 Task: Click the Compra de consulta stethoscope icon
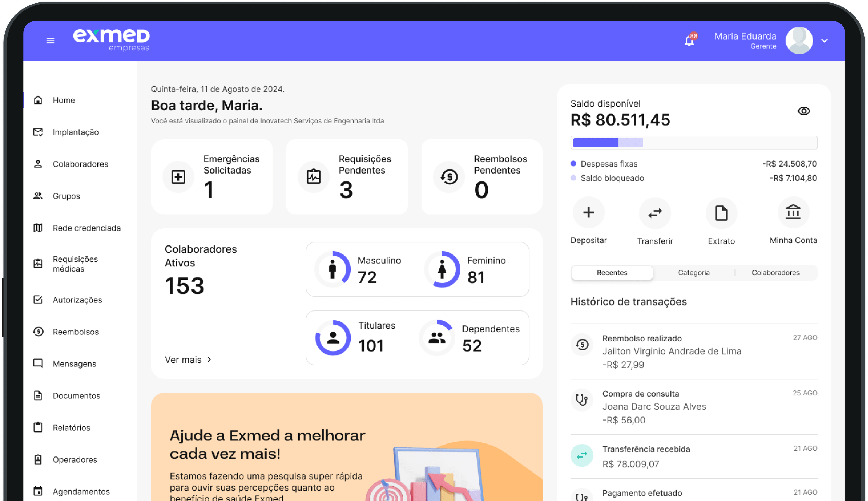click(x=582, y=400)
